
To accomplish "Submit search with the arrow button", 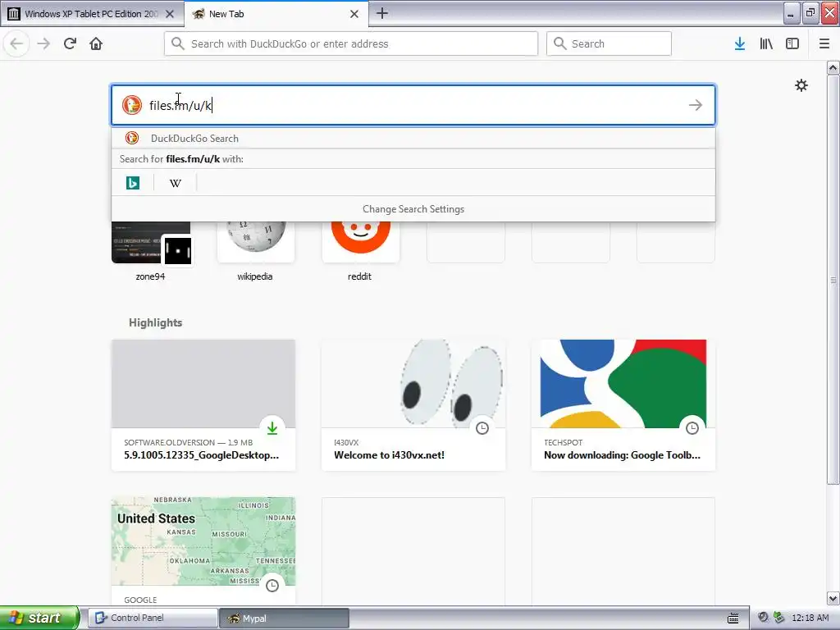I will tap(696, 105).
